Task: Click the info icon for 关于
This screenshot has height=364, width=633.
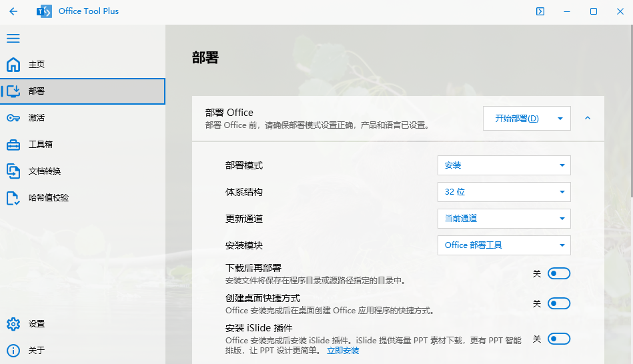Action: tap(13, 350)
